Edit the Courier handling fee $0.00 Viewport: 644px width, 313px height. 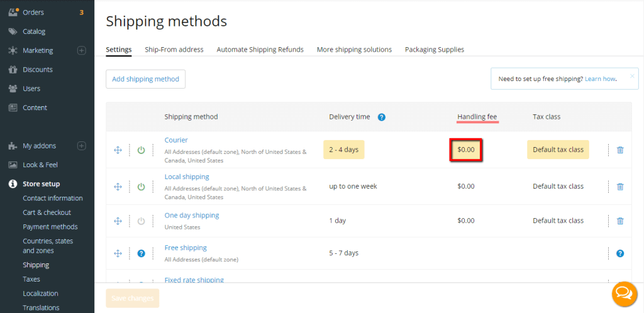466,150
